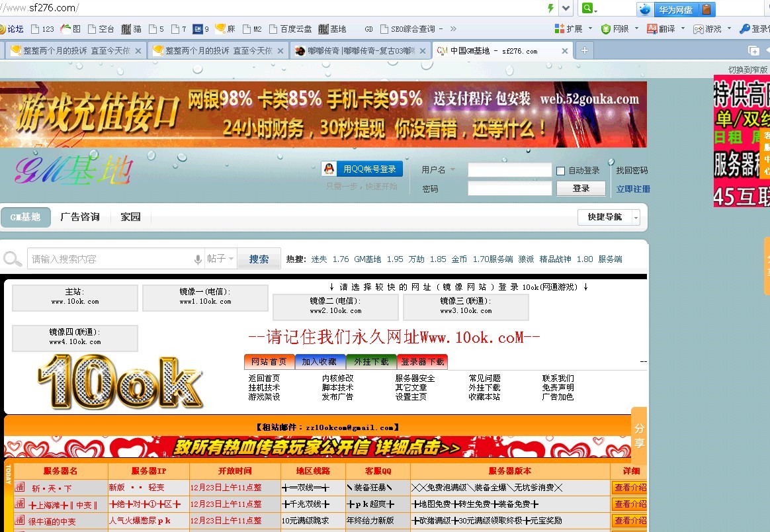Click the microphone voice search icon
This screenshot has height=532, width=770.
(x=198, y=259)
